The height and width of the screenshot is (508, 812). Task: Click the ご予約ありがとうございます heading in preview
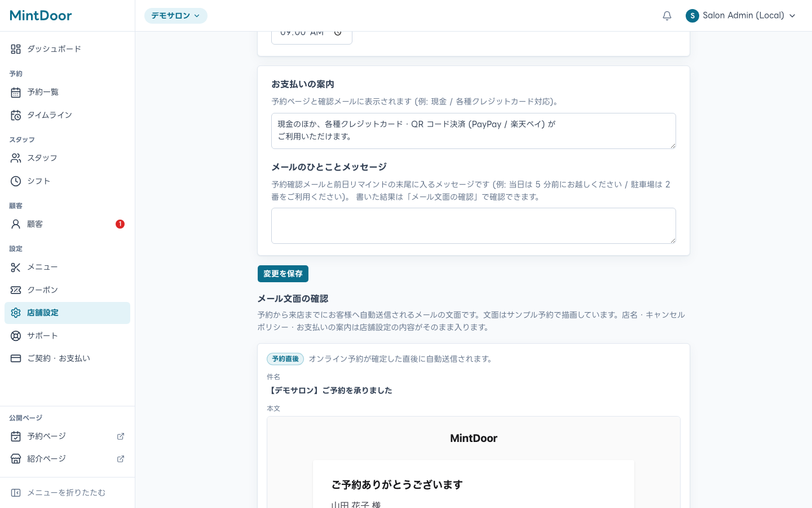397,485
